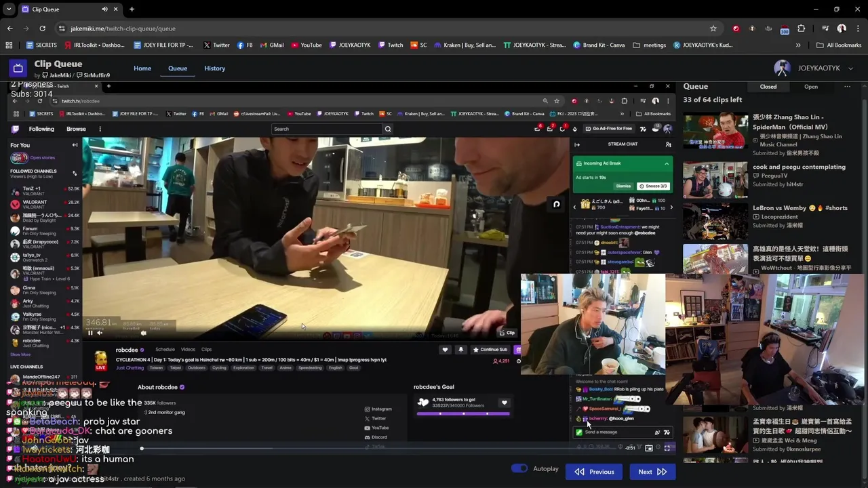Screen dimensions: 868x488
Task: Click the 'cook and peegu contemplating' title
Action: click(799, 167)
